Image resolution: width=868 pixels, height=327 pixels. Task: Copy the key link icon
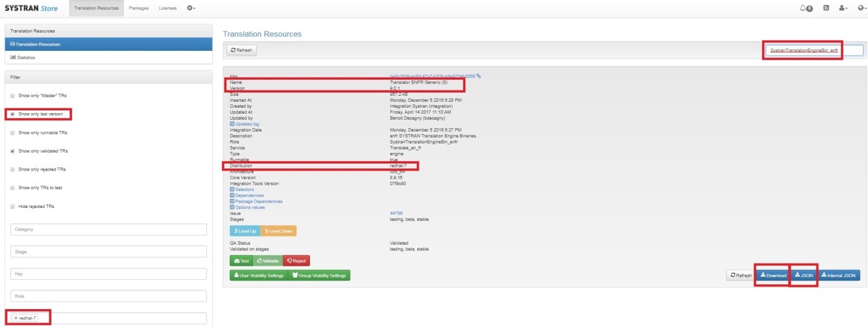(478, 76)
